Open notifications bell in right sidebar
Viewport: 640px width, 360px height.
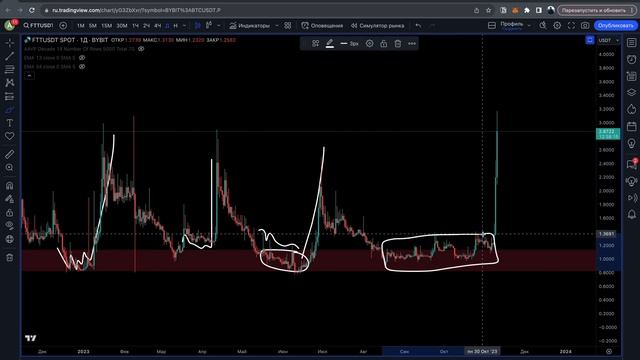point(631,214)
